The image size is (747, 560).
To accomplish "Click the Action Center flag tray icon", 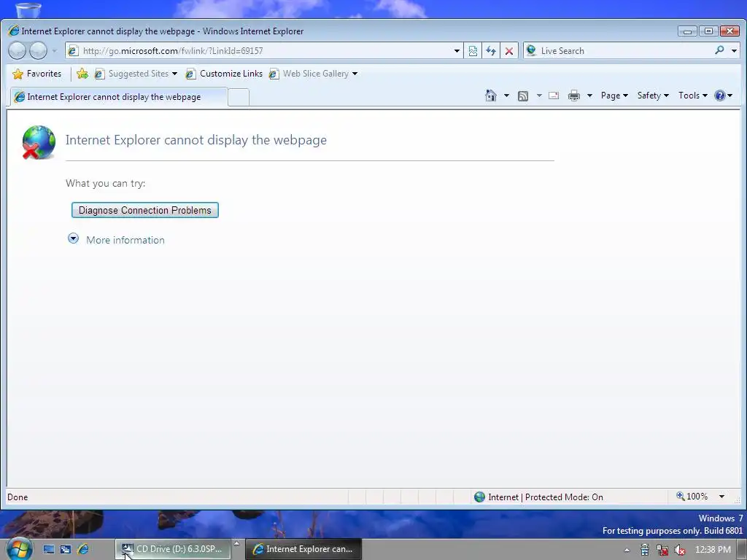I will pos(645,550).
